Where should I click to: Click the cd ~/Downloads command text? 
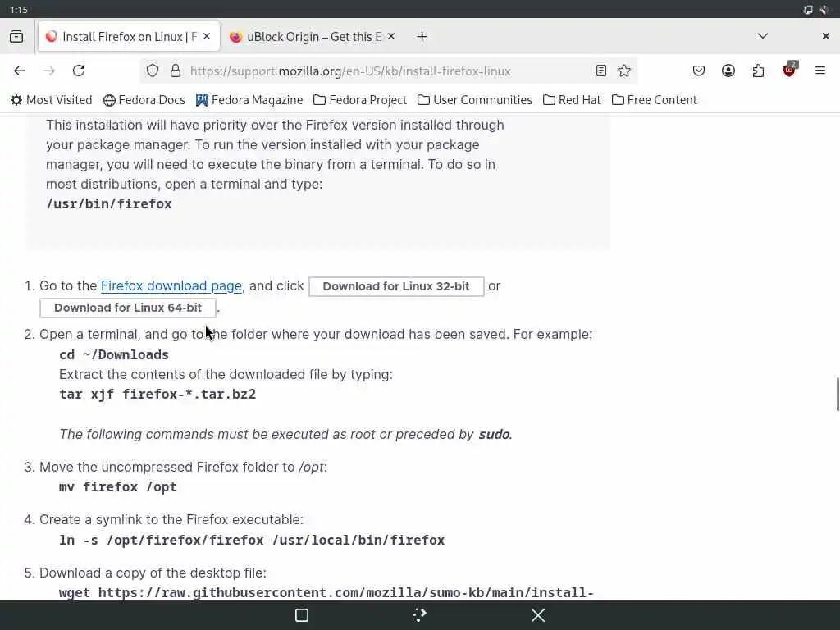tap(113, 354)
